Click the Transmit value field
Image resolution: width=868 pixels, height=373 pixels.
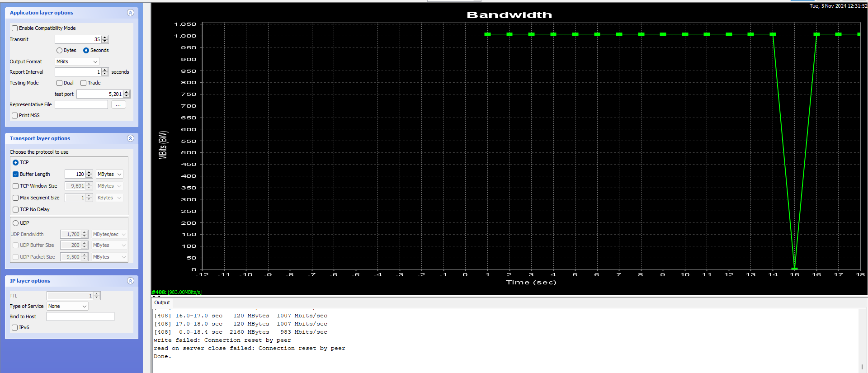point(78,39)
